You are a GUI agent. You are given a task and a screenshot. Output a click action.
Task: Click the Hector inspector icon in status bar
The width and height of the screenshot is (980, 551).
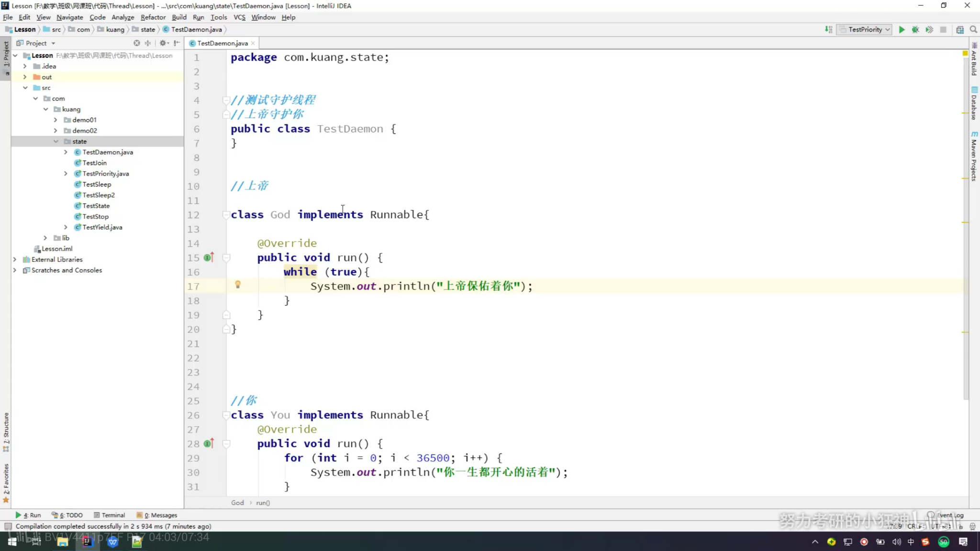point(972,526)
